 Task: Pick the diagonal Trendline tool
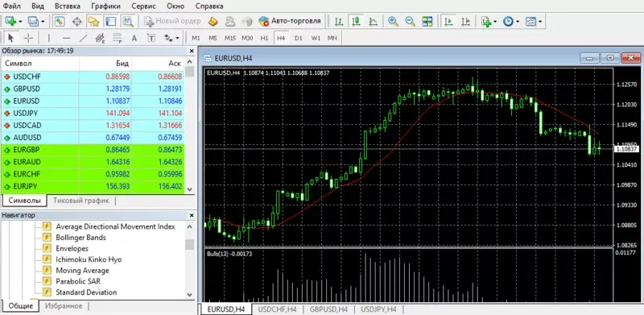84,38
